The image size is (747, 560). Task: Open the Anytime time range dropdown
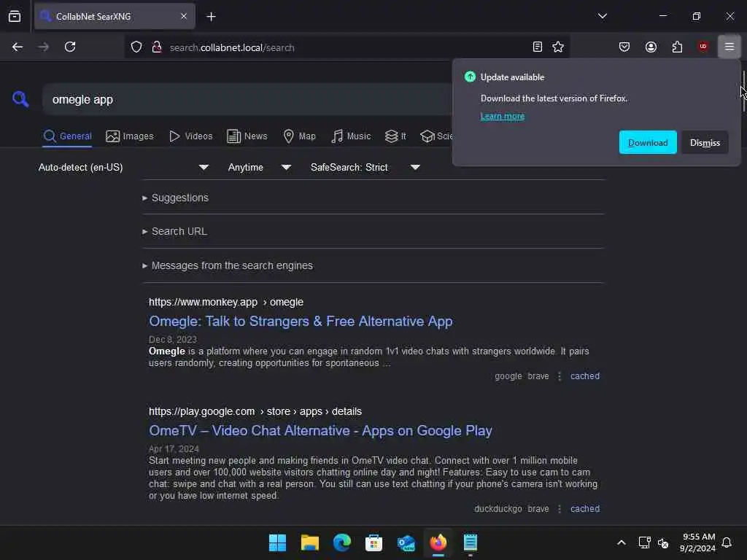[x=259, y=167]
